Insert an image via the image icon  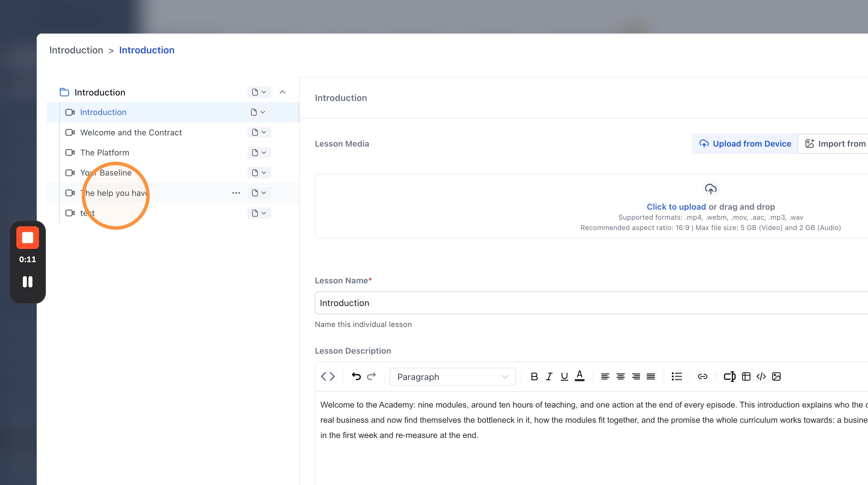point(776,377)
